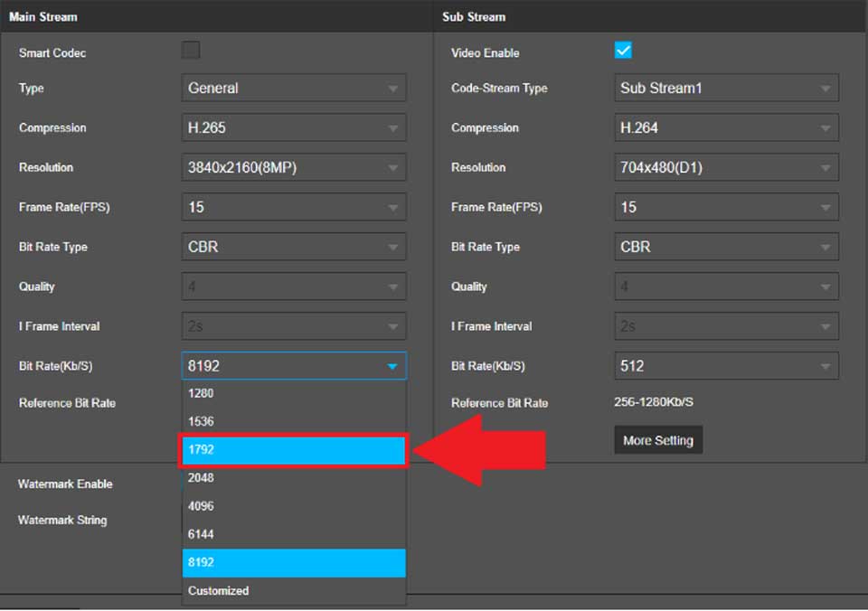Expand Main Stream Compression H.265 dropdown

294,128
